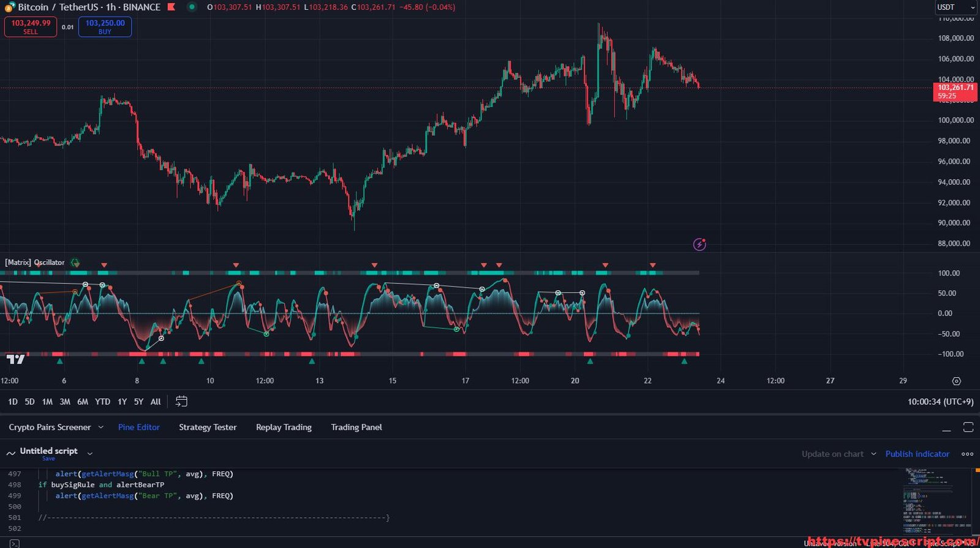Click the purple lightning flash icon

(699, 245)
